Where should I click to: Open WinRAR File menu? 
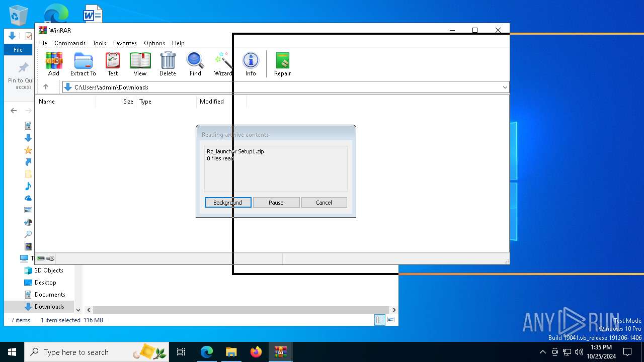43,43
